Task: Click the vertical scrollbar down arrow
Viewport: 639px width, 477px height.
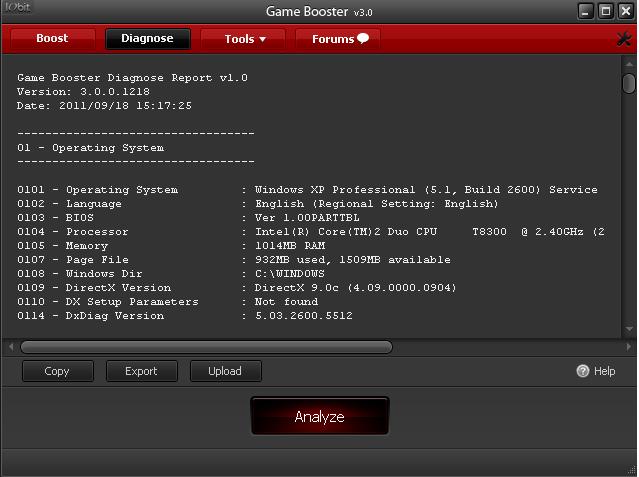Action: [x=629, y=329]
